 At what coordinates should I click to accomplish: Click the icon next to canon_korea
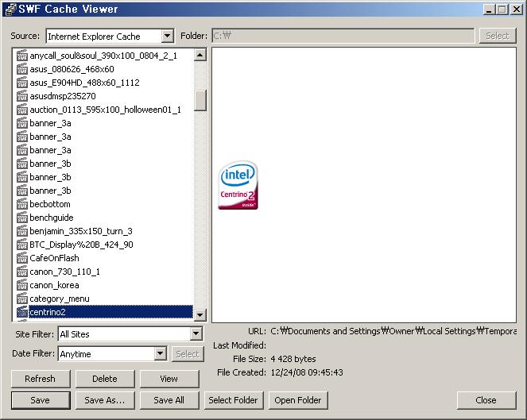coord(21,285)
